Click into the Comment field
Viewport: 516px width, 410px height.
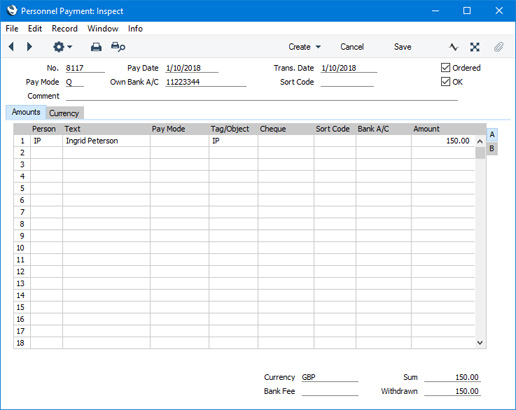(262, 96)
